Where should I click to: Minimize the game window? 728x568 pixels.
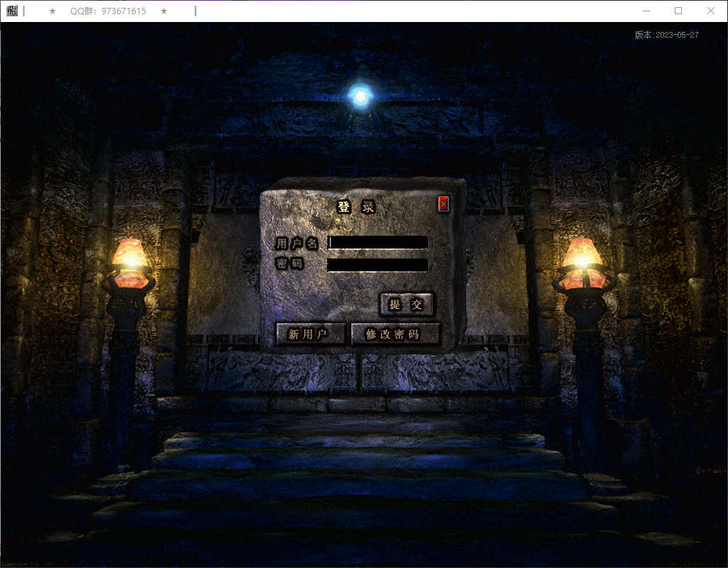[x=646, y=11]
